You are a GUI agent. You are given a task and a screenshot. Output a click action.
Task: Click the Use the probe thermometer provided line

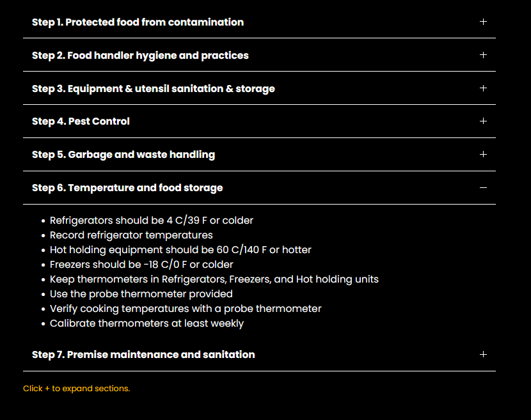(x=141, y=294)
